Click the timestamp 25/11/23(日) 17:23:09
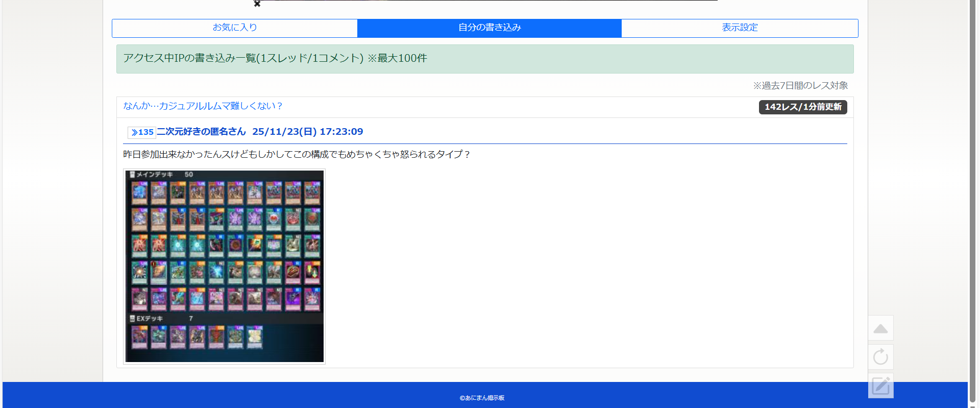 pyautogui.click(x=308, y=132)
